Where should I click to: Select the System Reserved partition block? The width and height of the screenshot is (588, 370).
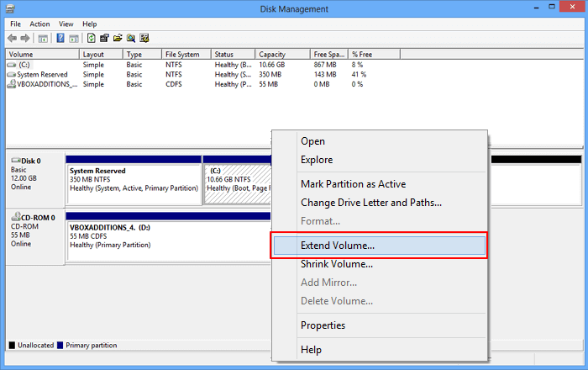[x=134, y=182]
